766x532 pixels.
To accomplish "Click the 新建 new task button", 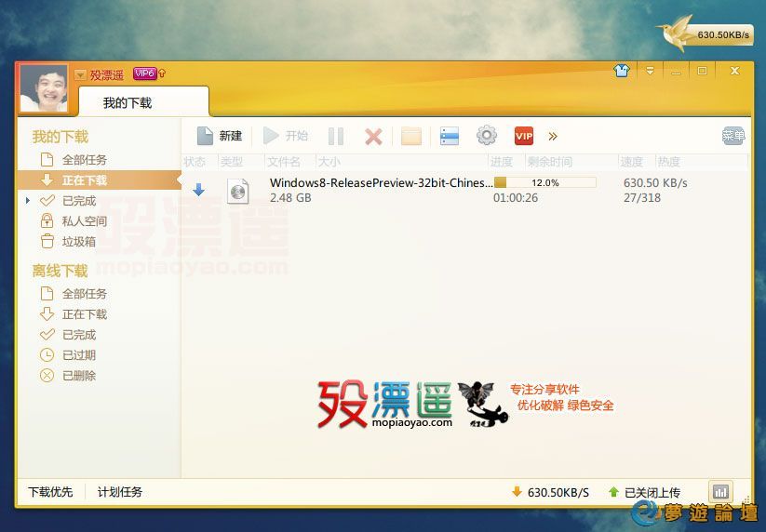I will [x=220, y=136].
